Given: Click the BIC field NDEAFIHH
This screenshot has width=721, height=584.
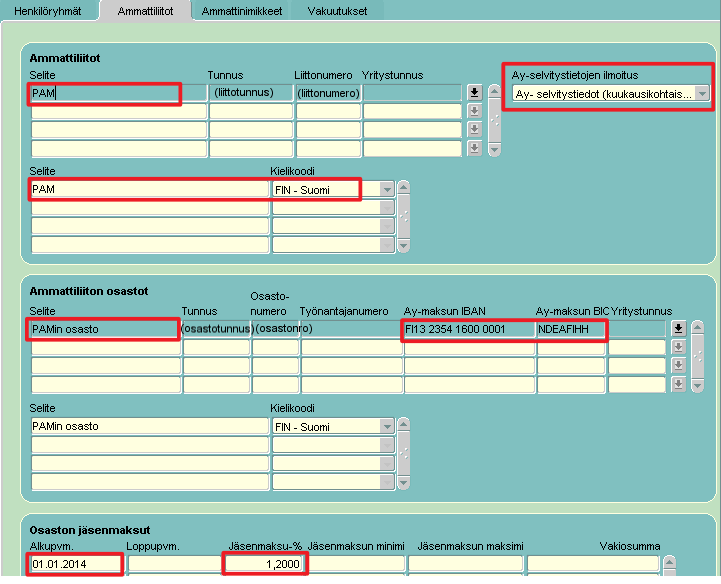Looking at the screenshot, I should (x=571, y=329).
